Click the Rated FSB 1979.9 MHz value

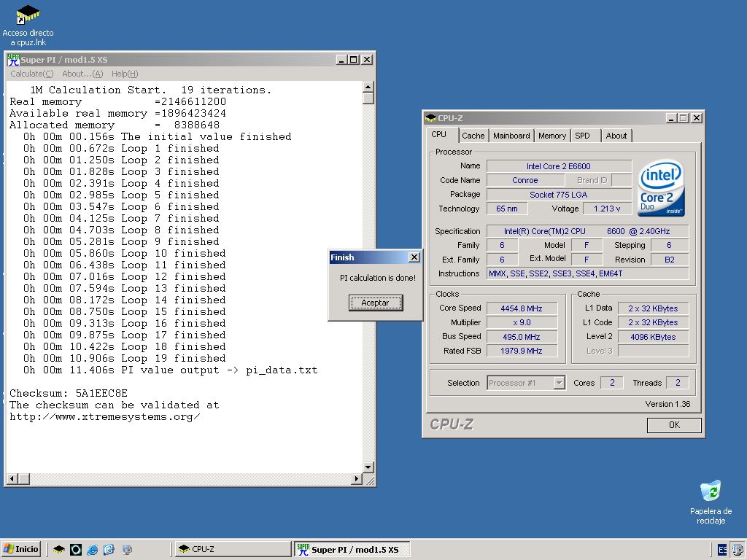522,351
